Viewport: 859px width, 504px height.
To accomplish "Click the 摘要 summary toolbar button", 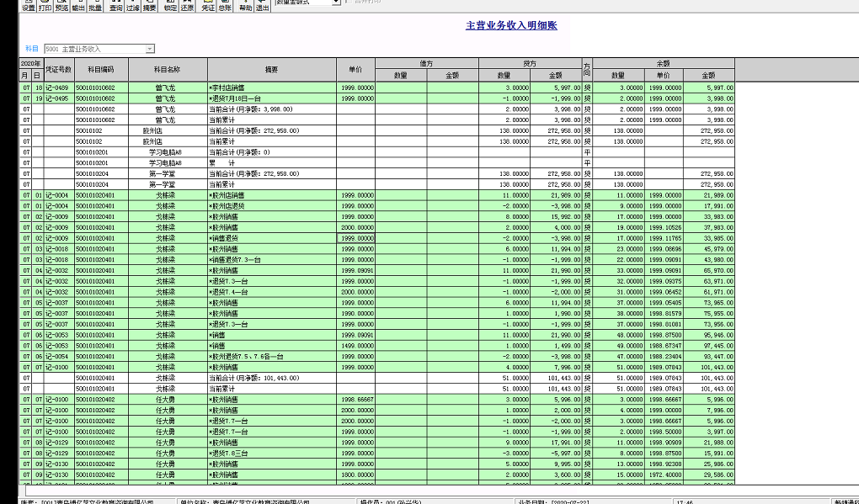I will 149,7.
